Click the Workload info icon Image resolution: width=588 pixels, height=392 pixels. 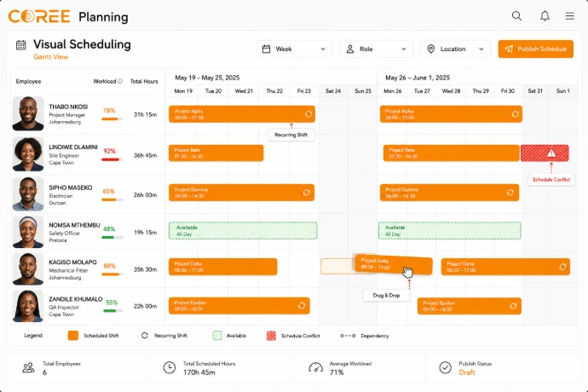tap(120, 81)
